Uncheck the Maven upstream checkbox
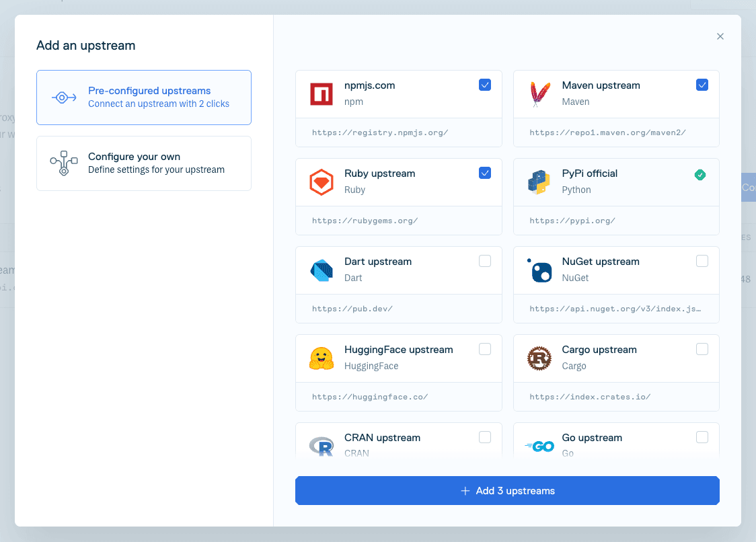 [702, 85]
